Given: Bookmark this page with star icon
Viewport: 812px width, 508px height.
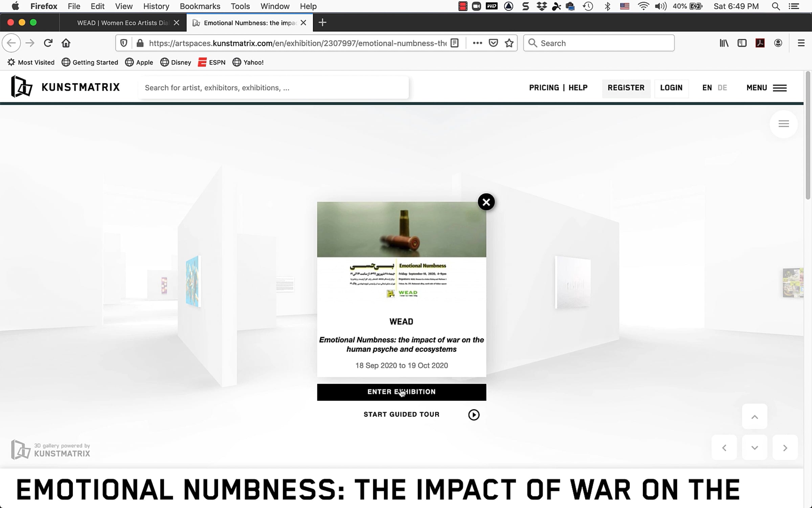Looking at the screenshot, I should point(509,43).
